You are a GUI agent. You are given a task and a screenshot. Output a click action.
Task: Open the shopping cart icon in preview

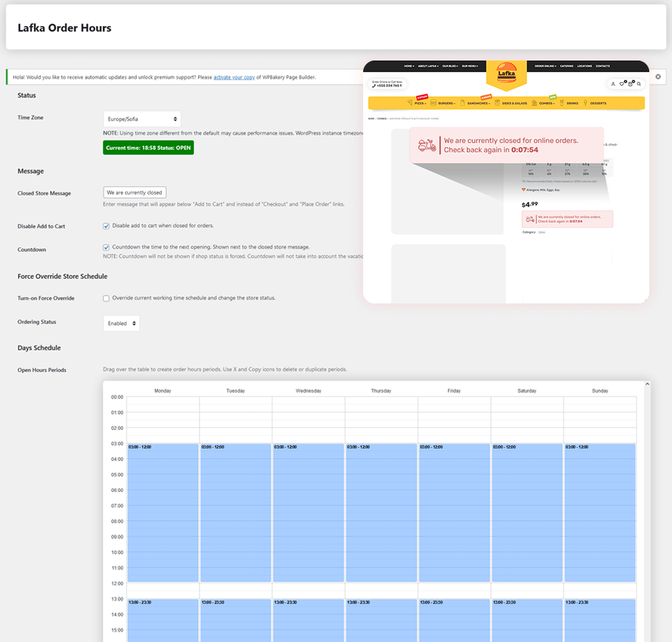631,84
